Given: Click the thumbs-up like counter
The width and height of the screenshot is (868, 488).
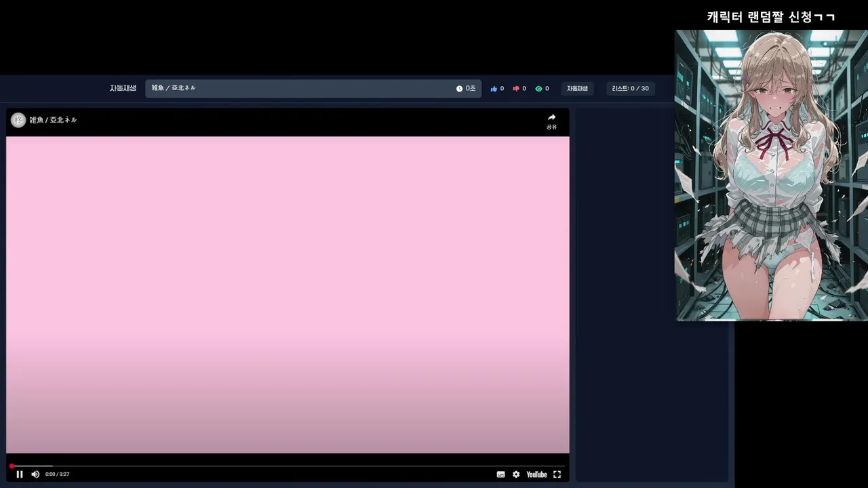Looking at the screenshot, I should pyautogui.click(x=497, y=89).
